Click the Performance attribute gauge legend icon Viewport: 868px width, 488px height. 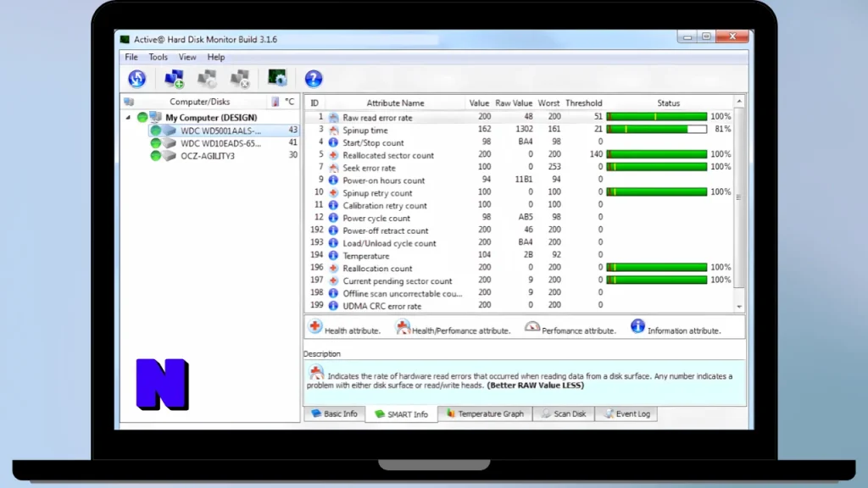coord(532,327)
